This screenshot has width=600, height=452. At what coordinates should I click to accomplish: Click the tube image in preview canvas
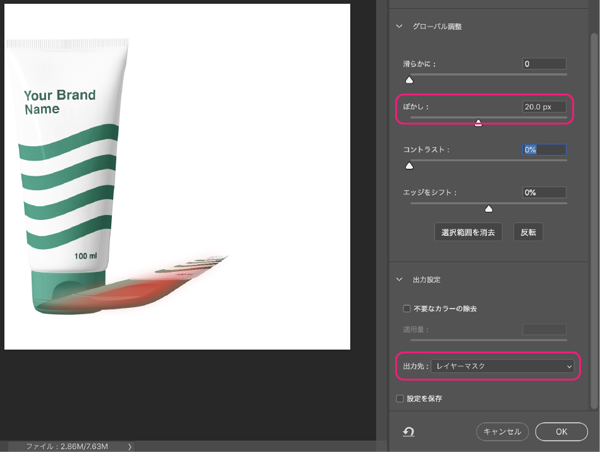(67, 176)
